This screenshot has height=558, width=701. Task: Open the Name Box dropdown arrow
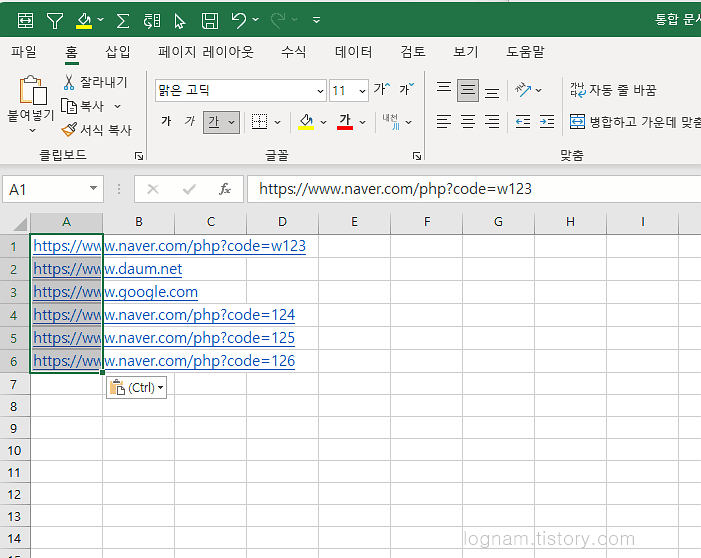(x=93, y=189)
